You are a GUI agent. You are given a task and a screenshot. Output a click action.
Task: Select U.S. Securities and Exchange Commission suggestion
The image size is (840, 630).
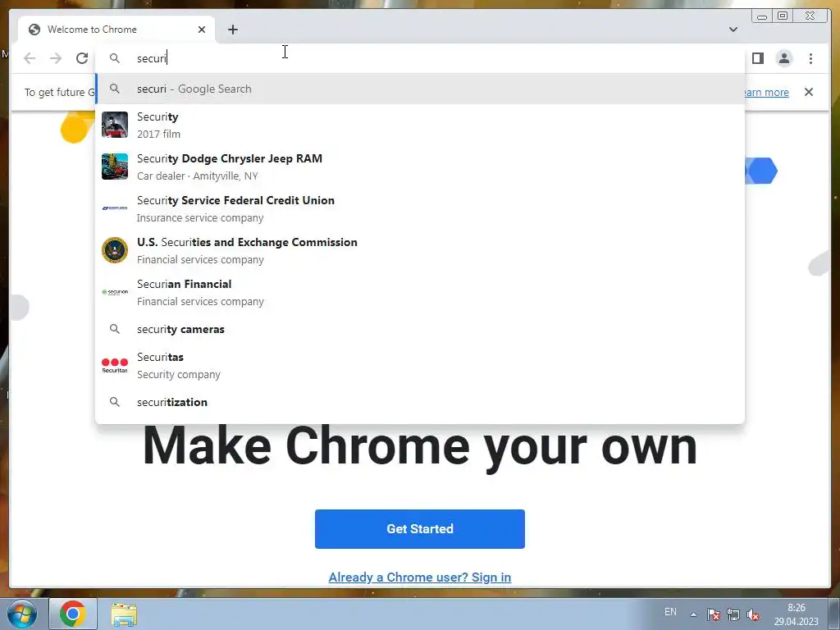pyautogui.click(x=420, y=250)
